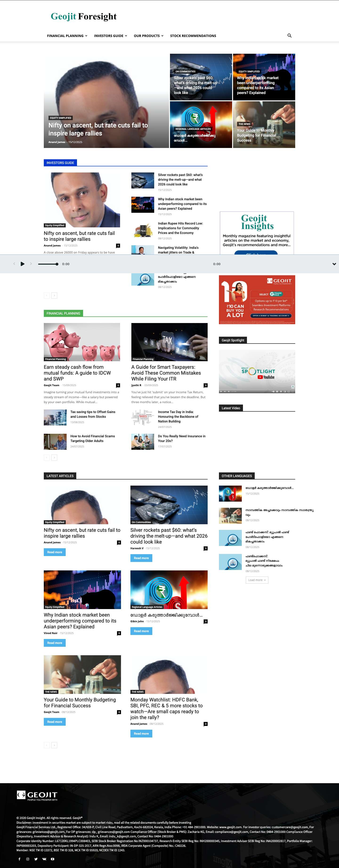Read more on Malayalam dollar article

coord(141,631)
